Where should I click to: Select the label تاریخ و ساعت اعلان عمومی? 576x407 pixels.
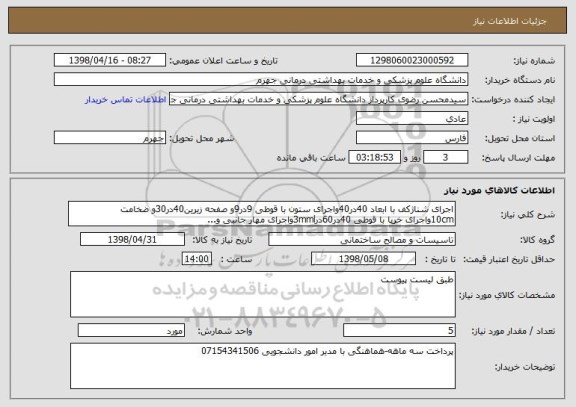coord(223,61)
